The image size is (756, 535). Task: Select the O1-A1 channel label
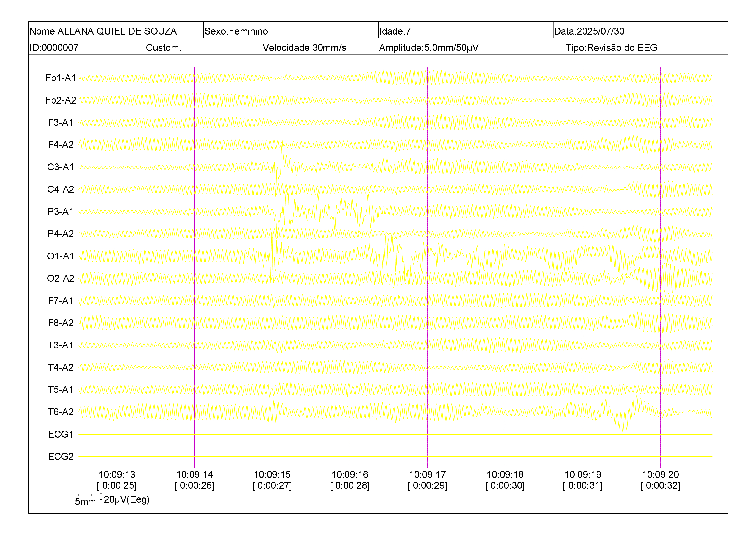[61, 256]
